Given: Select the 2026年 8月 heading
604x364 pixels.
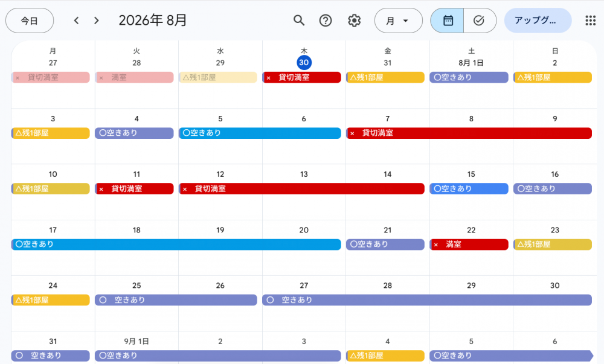Looking at the screenshot, I should [x=153, y=21].
